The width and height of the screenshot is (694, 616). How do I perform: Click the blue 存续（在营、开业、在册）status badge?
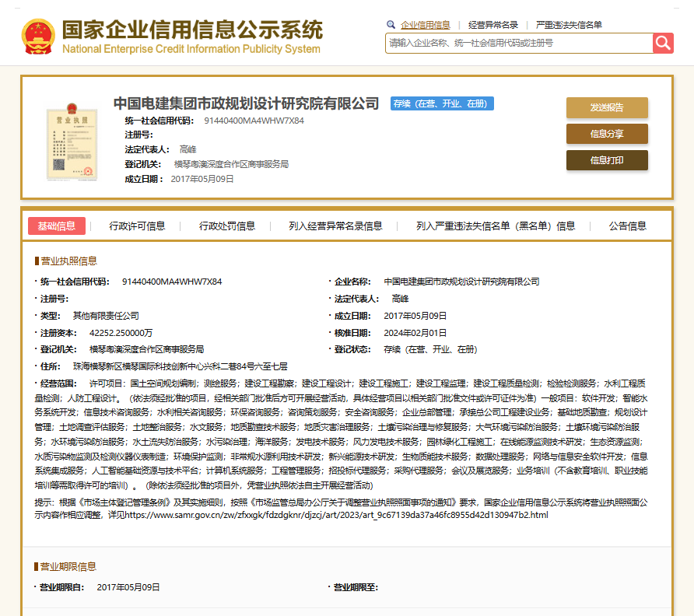coord(442,104)
